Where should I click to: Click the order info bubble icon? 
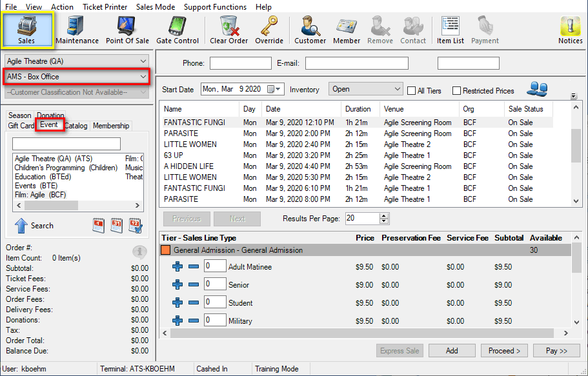139,252
